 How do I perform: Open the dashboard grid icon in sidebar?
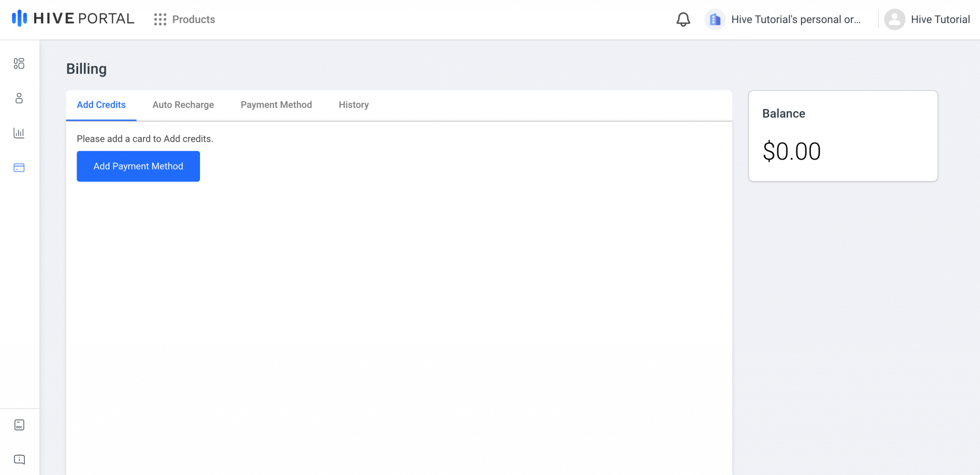[19, 64]
